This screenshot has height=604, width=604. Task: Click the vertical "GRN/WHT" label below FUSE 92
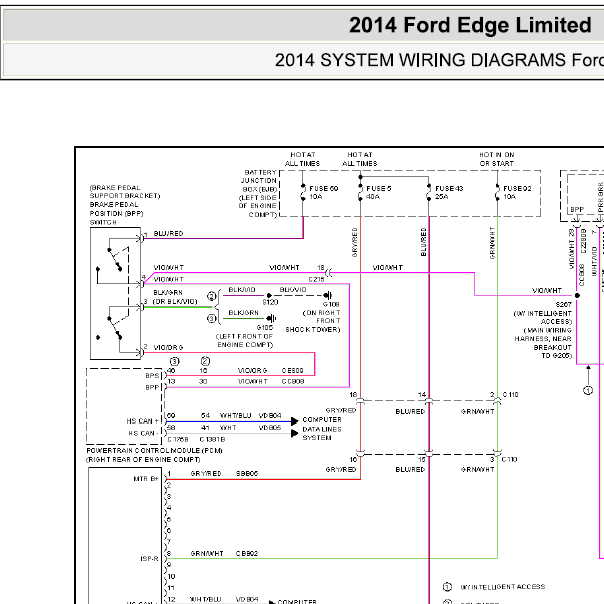coord(492,243)
